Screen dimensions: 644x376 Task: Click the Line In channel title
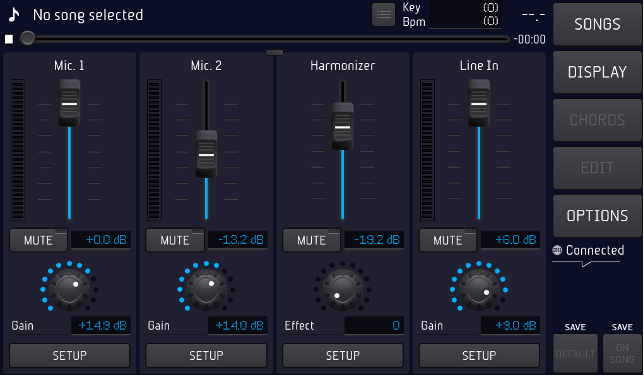click(479, 65)
